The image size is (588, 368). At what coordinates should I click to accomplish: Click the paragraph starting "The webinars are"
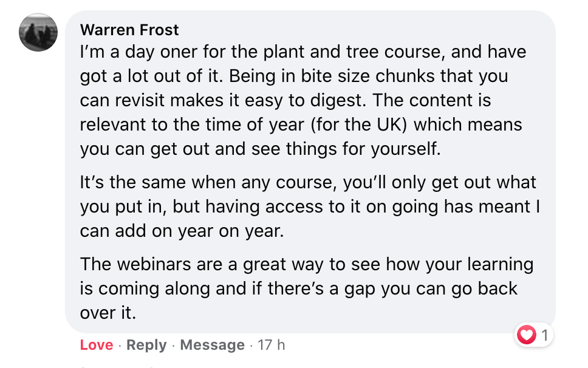click(x=299, y=288)
